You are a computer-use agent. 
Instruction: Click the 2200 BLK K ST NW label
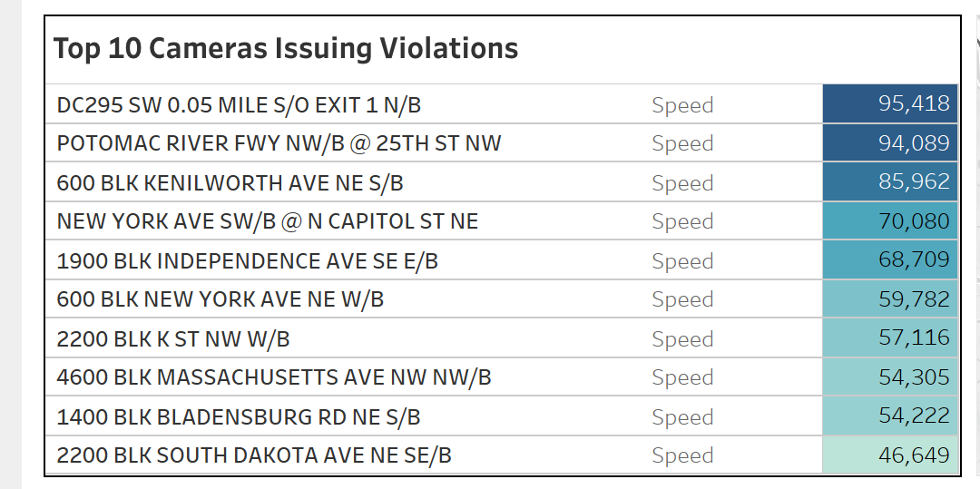coord(173,339)
